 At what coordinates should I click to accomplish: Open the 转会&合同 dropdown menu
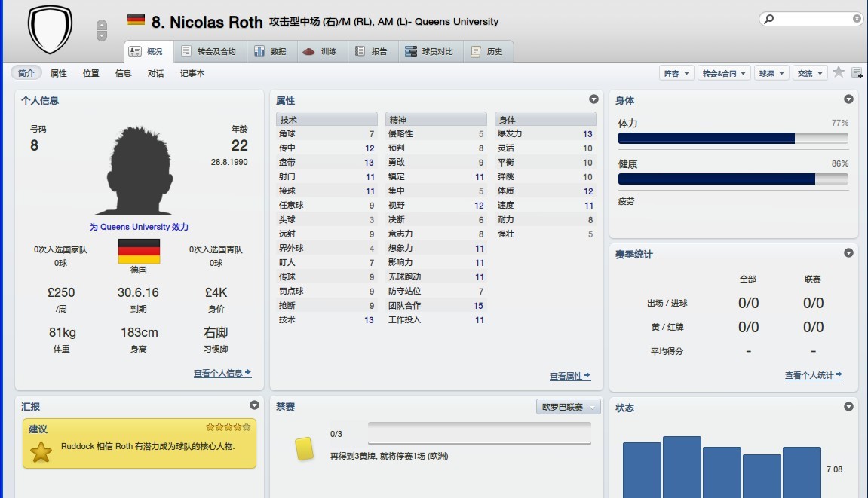click(724, 73)
